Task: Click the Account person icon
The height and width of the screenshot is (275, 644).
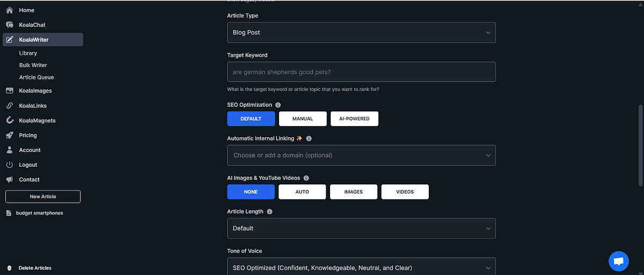Action: point(10,150)
